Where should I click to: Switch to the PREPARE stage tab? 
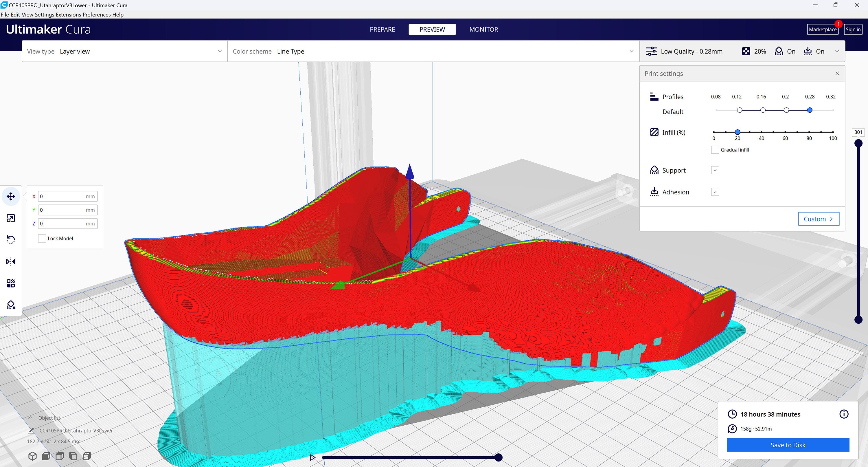click(382, 29)
